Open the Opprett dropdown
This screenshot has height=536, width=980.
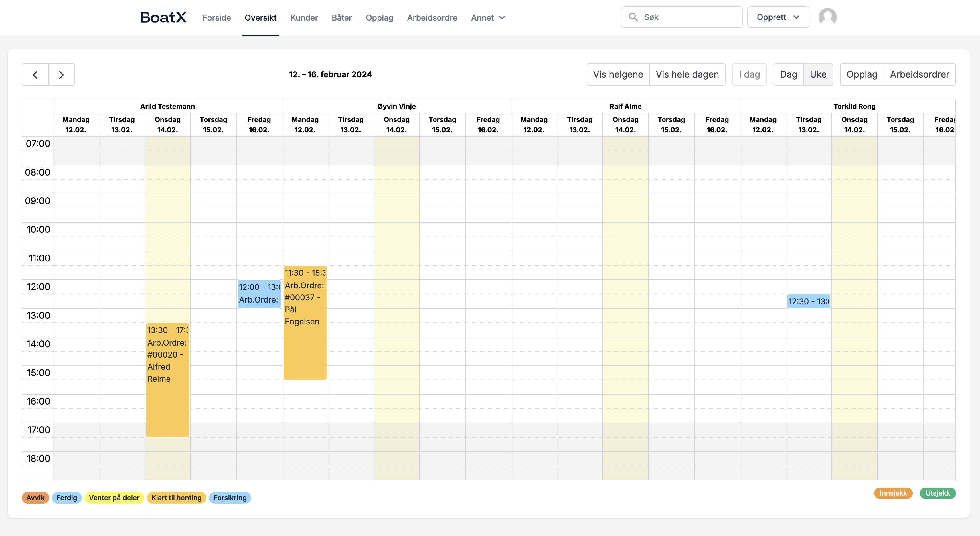(x=778, y=17)
